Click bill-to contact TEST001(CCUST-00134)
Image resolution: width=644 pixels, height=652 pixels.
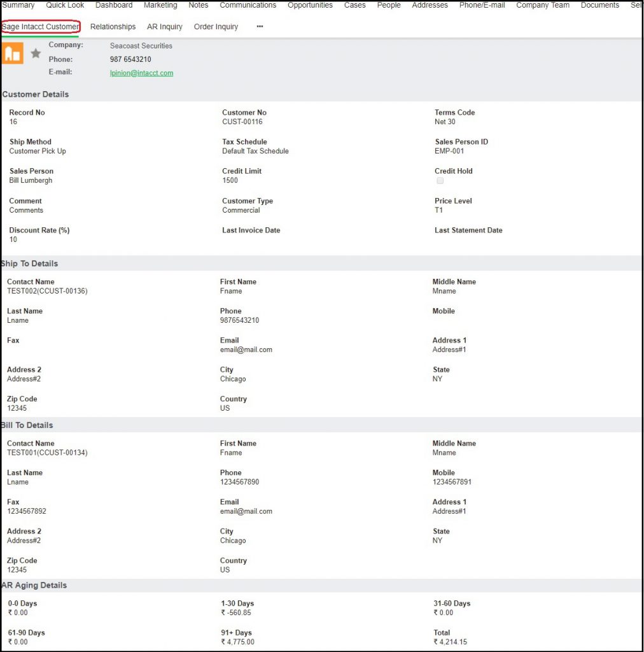coord(47,453)
